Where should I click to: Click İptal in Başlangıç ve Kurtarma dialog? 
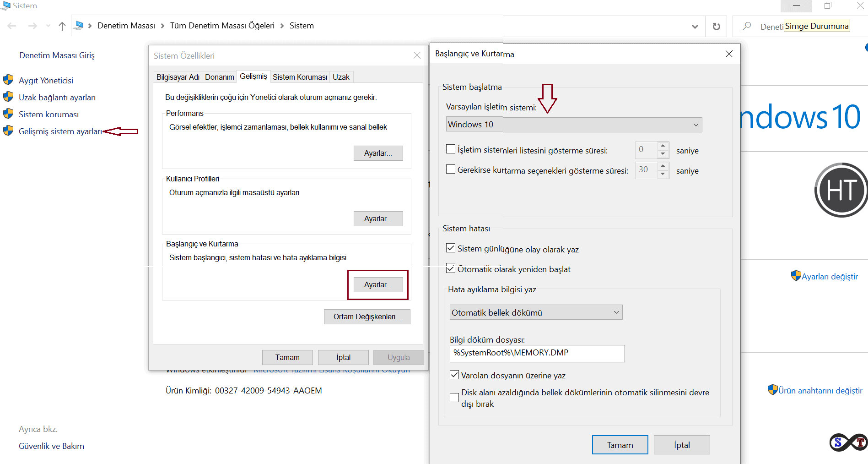point(682,445)
